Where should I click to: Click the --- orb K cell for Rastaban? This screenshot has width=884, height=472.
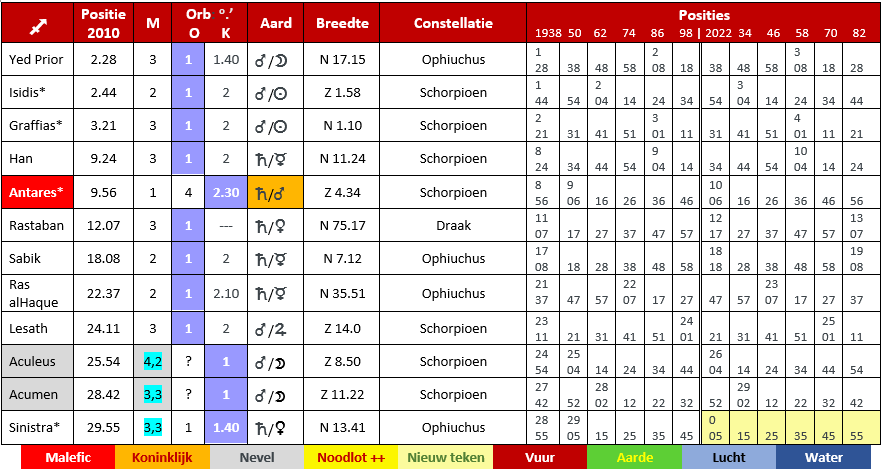[x=226, y=226]
